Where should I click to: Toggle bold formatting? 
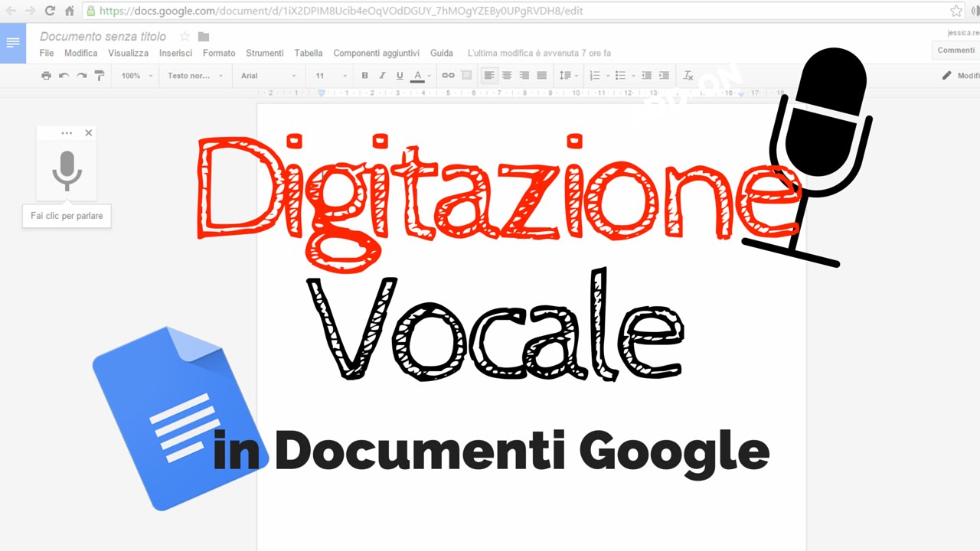click(364, 76)
